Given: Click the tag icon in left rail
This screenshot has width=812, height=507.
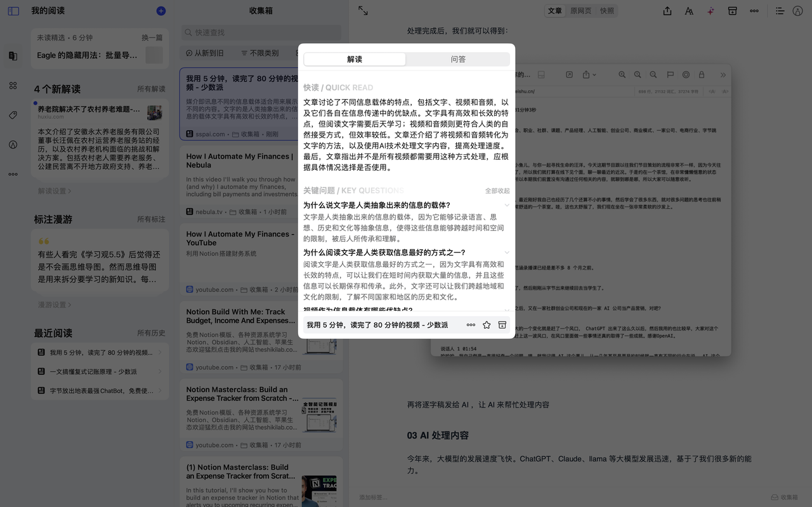Looking at the screenshot, I should pyautogui.click(x=13, y=115).
